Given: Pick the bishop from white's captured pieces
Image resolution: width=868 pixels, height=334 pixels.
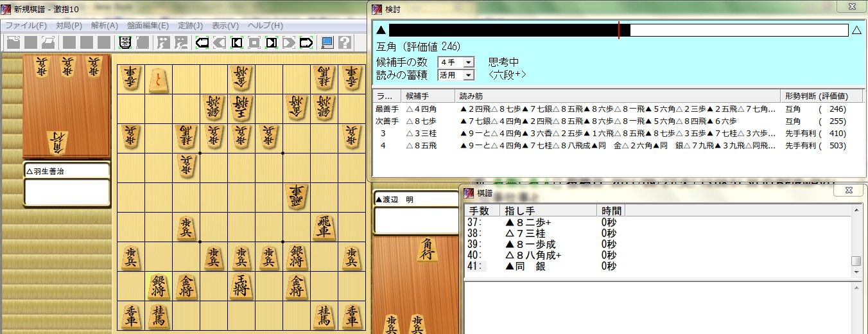Looking at the screenshot, I should (58, 143).
